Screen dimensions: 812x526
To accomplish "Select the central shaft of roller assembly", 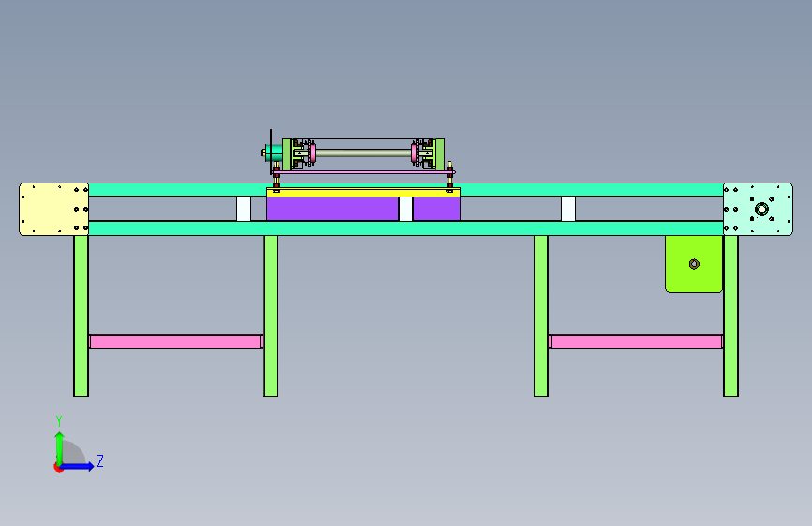I will point(363,153).
